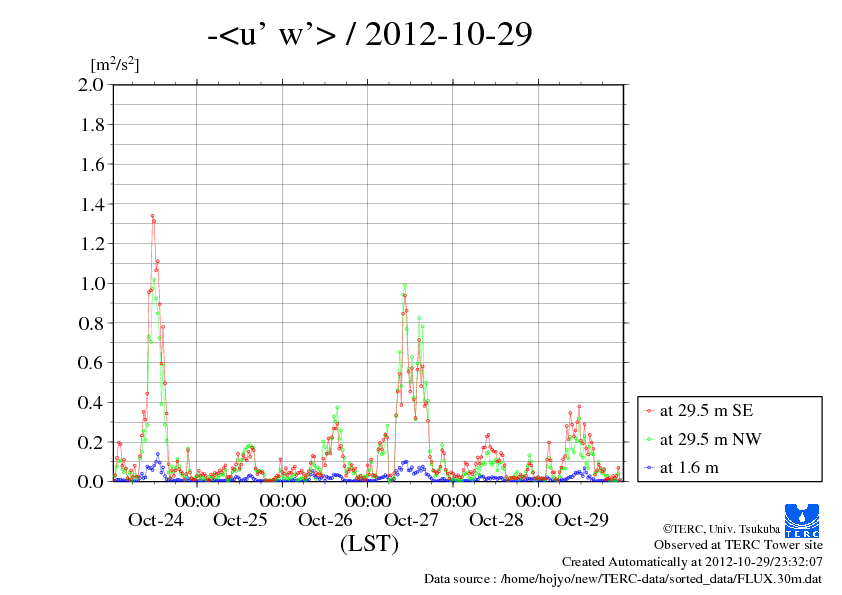842x595 pixels.
Task: Click the y-axis value 1.0
Action: pyautogui.click(x=92, y=284)
